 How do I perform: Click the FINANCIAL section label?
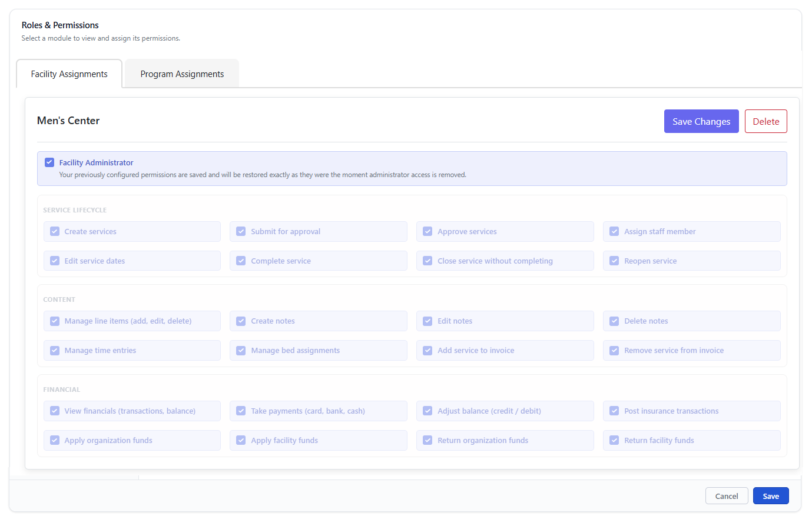coord(61,389)
